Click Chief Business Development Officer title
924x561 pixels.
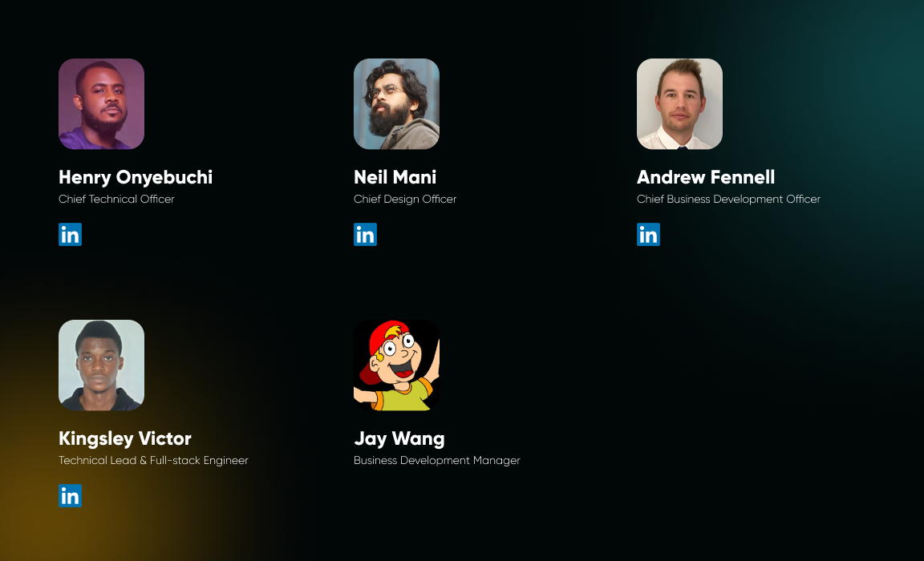coord(728,199)
